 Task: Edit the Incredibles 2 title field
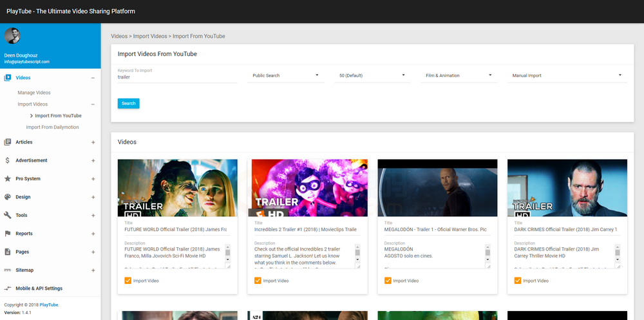(307, 230)
